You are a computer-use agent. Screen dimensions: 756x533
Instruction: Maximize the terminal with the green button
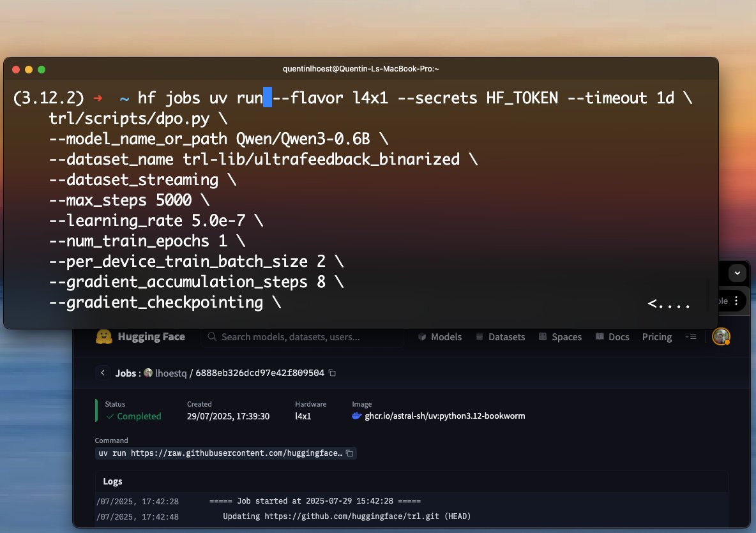[x=42, y=70]
